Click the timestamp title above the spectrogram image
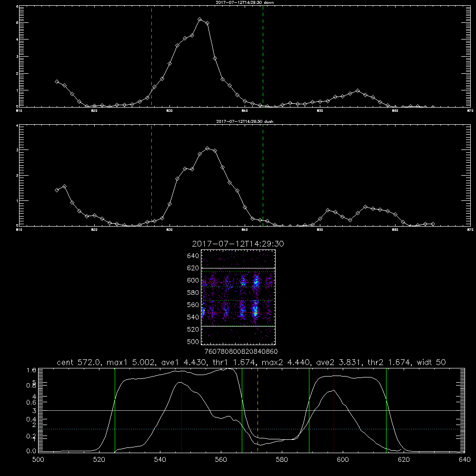Screen dimensions: 476x476 click(x=238, y=244)
